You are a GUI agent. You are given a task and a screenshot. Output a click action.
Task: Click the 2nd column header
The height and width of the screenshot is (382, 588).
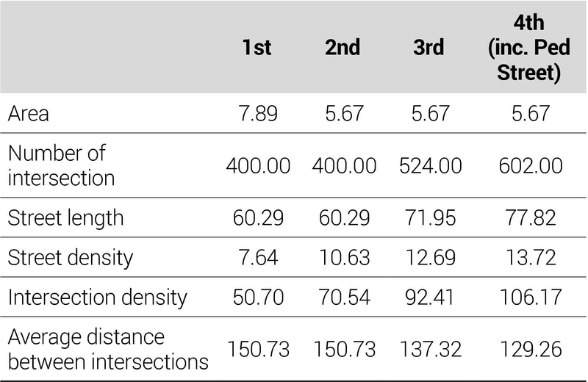(x=343, y=48)
